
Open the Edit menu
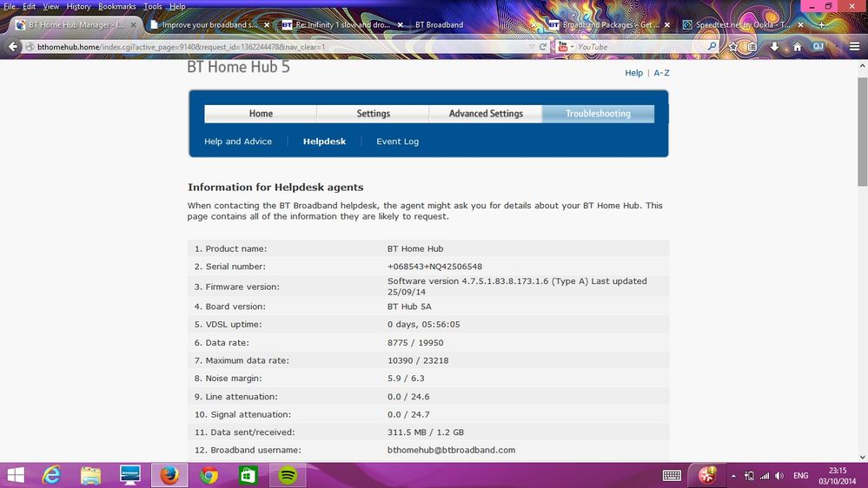click(29, 7)
